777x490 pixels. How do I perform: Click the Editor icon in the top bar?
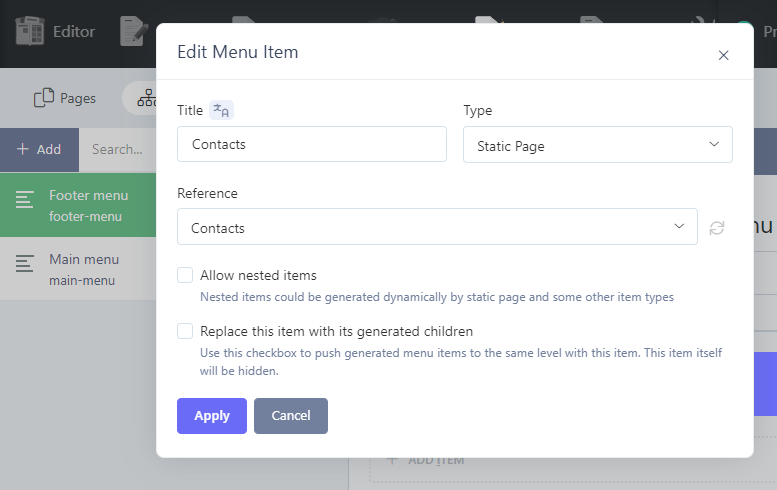(x=30, y=31)
